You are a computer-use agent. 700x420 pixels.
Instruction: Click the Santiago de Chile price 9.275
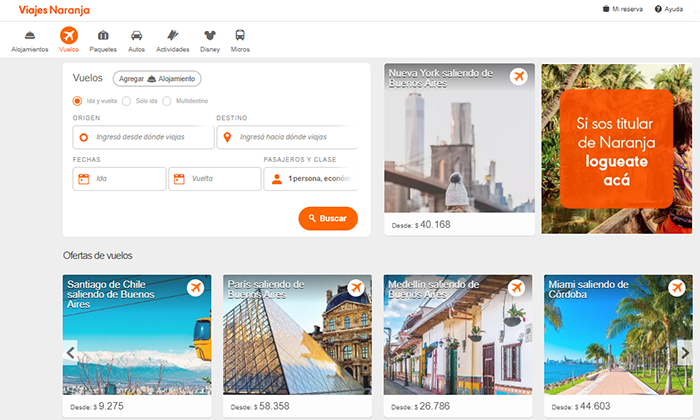point(111,406)
